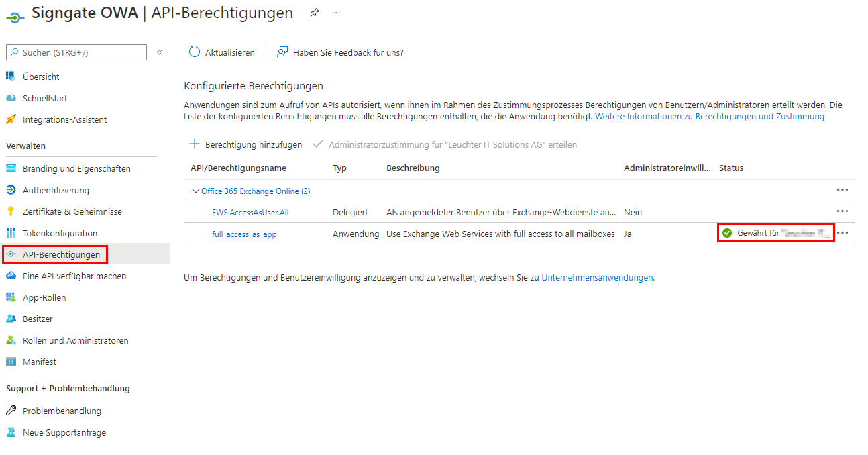Collapse the sidebar with the double chevron
Viewport: 868px width, 455px height.
pos(160,52)
